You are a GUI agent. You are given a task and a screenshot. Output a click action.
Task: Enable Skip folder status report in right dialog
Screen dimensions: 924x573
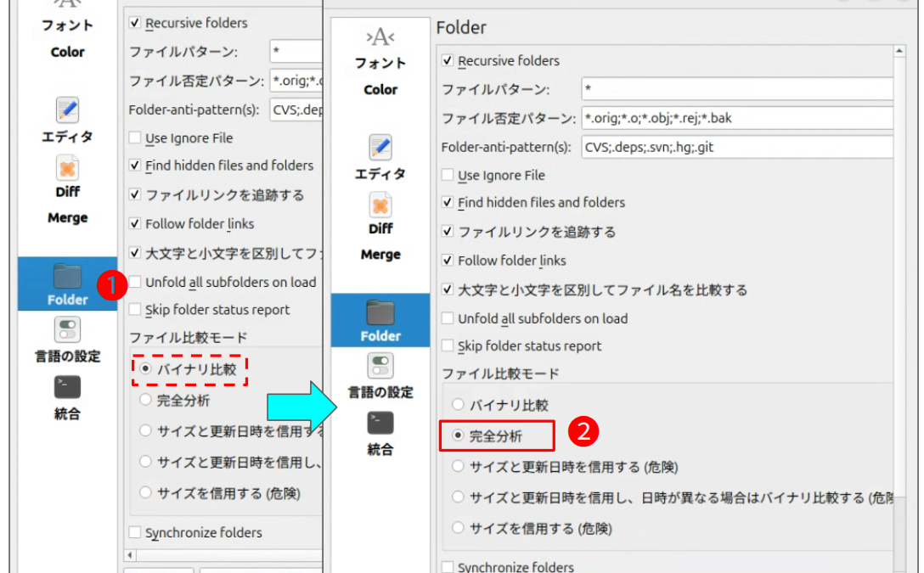pyautogui.click(x=448, y=346)
